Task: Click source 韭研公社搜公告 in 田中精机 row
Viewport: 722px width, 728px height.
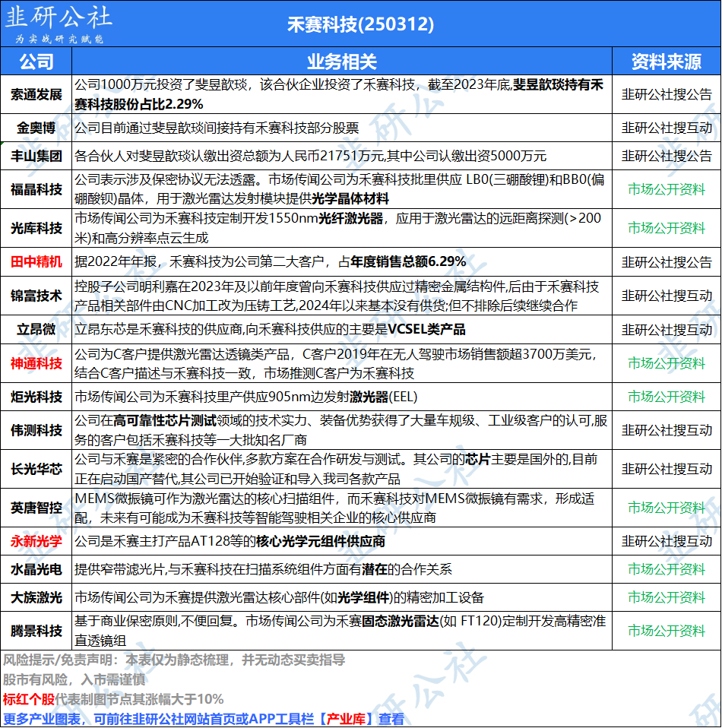Action: coord(667,262)
